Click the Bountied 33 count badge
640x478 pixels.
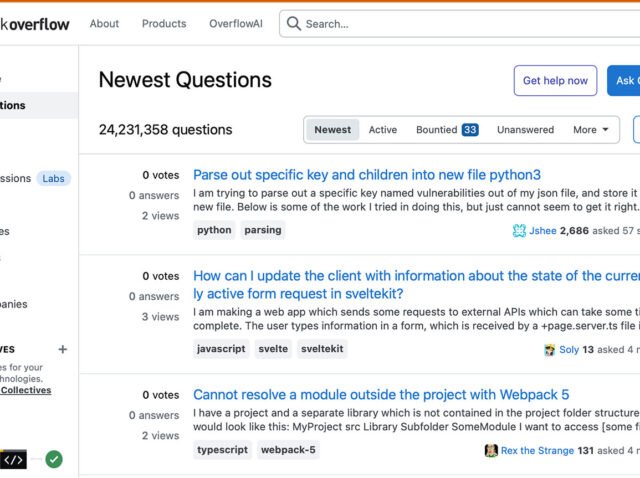[470, 130]
